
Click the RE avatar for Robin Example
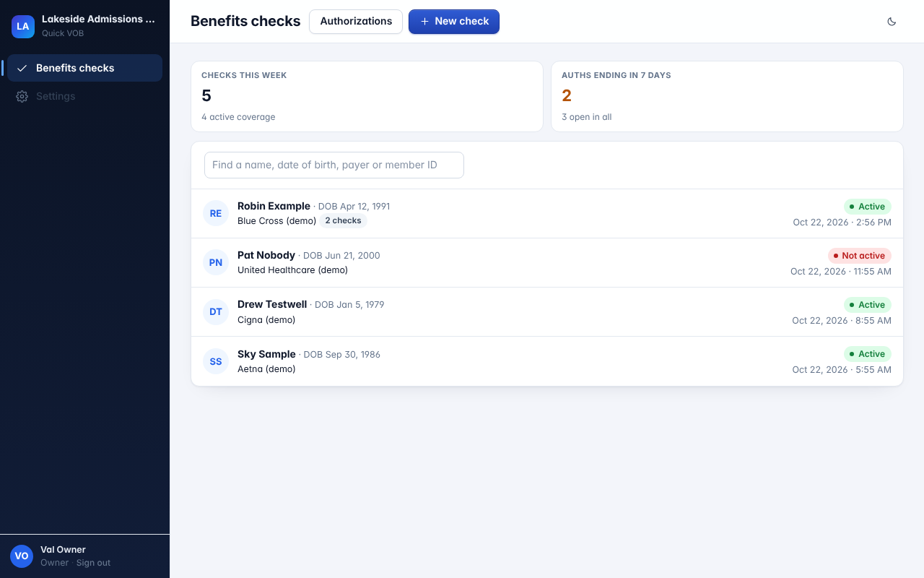(x=216, y=213)
